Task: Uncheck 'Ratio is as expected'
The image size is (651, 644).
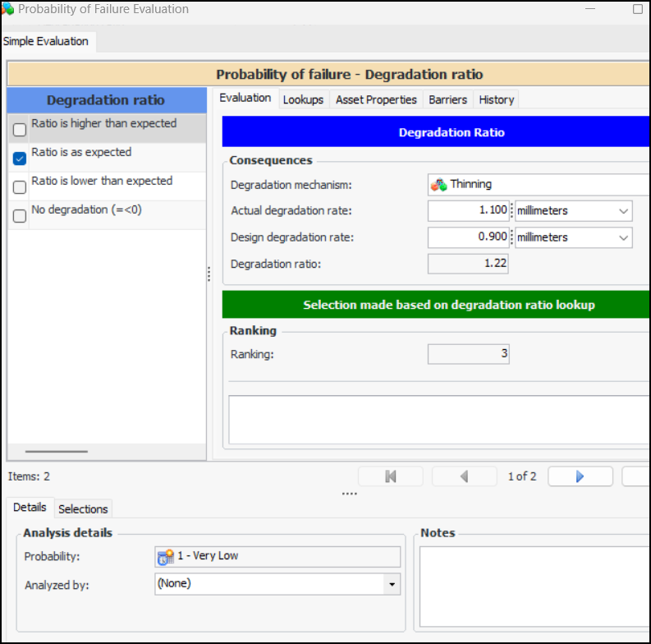Action: [x=20, y=159]
